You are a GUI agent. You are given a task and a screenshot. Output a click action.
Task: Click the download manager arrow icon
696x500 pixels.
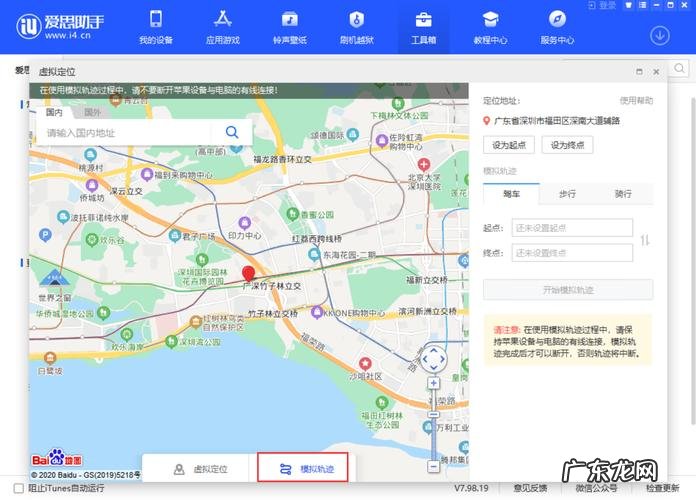coord(660,36)
